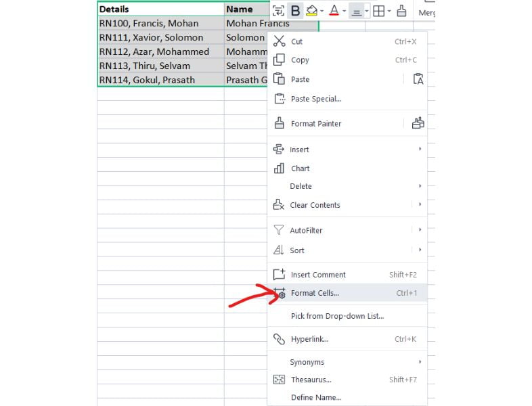Toggle Bold in the mini toolbar
Screen dimensions: 532x406
tap(295, 11)
